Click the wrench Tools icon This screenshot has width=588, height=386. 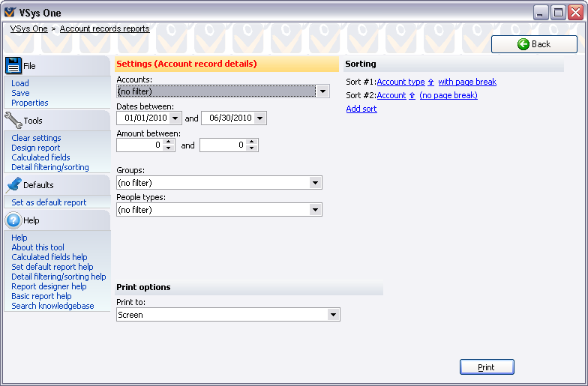tap(13, 120)
